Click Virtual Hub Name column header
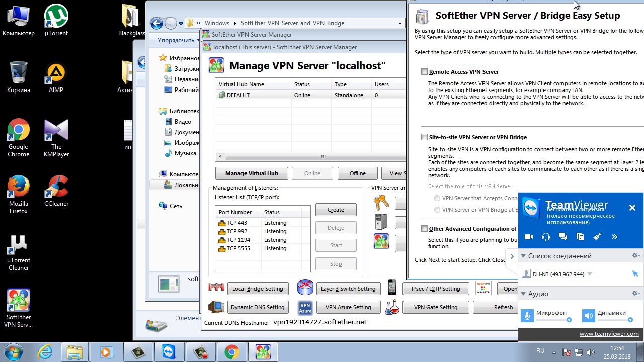 [x=254, y=84]
